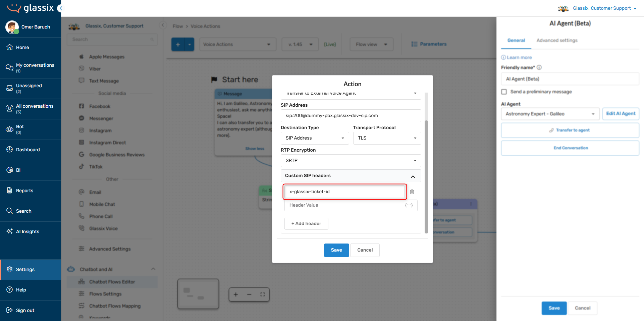Save the Action dialog
Image resolution: width=644 pixels, height=321 pixels.
pos(336,250)
